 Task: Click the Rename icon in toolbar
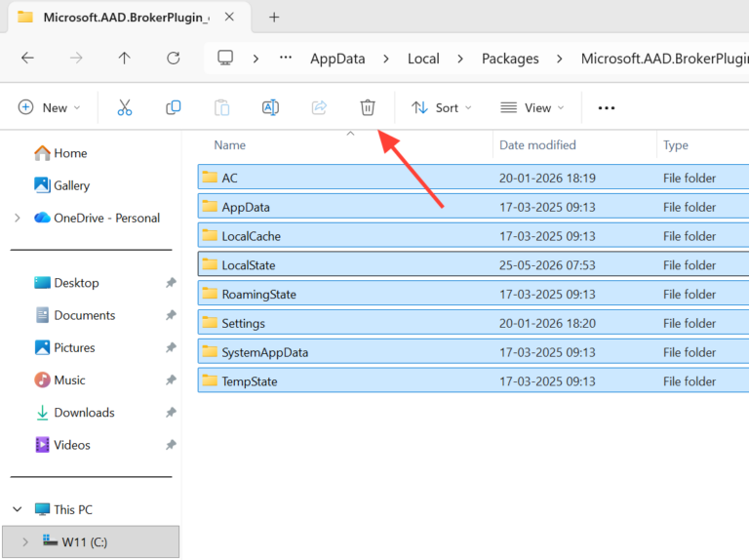(270, 107)
